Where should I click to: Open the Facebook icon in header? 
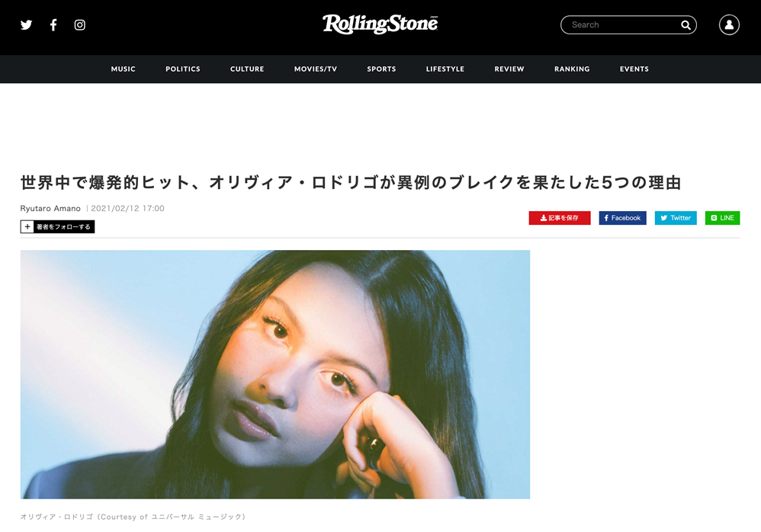[x=53, y=24]
